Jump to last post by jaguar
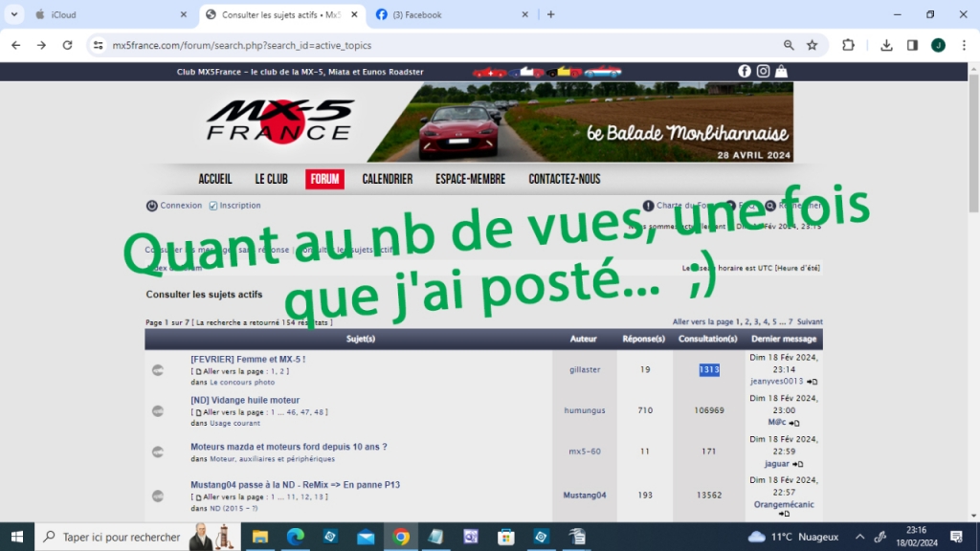This screenshot has width=980, height=551. 797,464
